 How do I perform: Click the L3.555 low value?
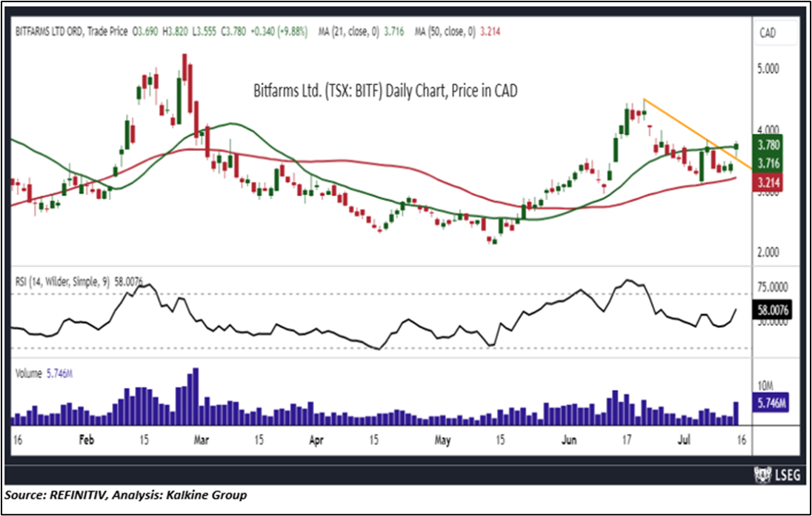click(205, 32)
